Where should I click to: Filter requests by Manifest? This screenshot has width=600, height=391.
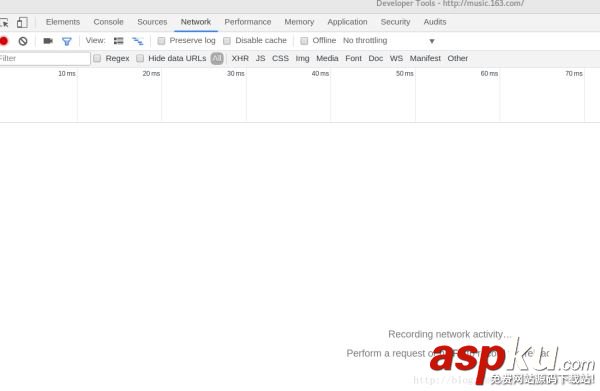point(425,59)
